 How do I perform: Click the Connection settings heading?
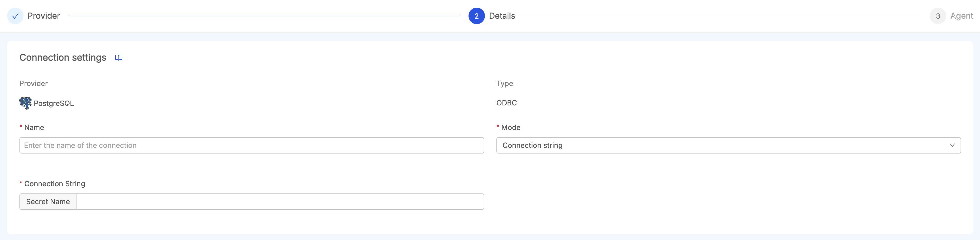[63, 57]
